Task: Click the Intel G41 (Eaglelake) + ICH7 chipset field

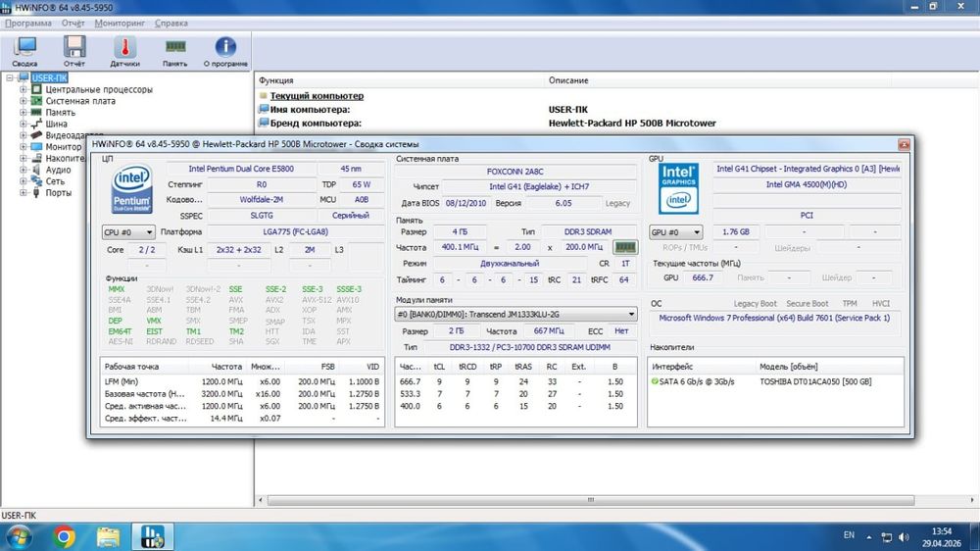Action: click(x=539, y=186)
